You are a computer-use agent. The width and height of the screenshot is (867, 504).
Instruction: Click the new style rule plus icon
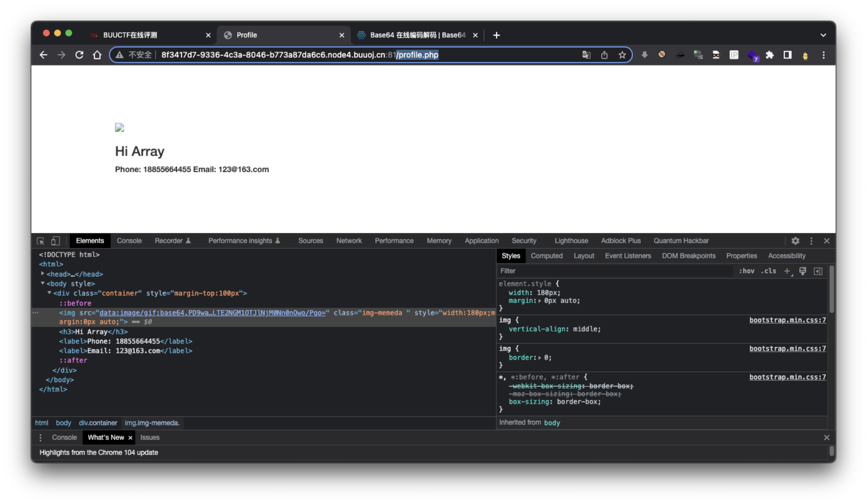[787, 271]
